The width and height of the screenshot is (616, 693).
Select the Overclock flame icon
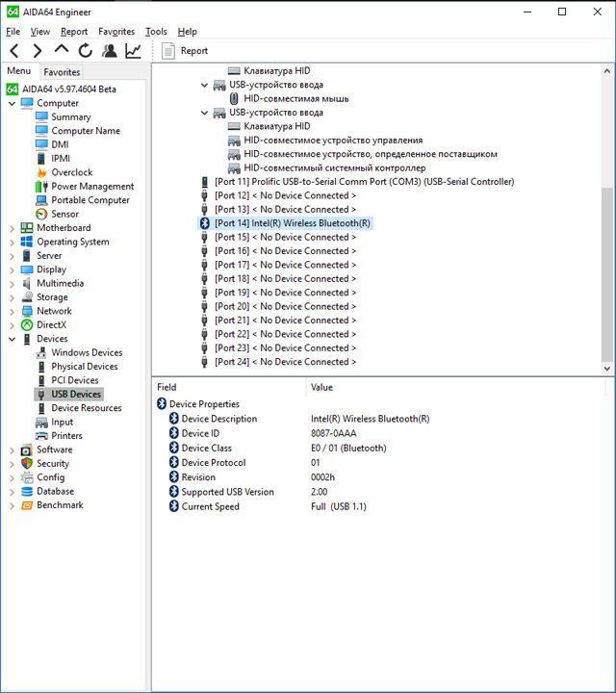[41, 172]
